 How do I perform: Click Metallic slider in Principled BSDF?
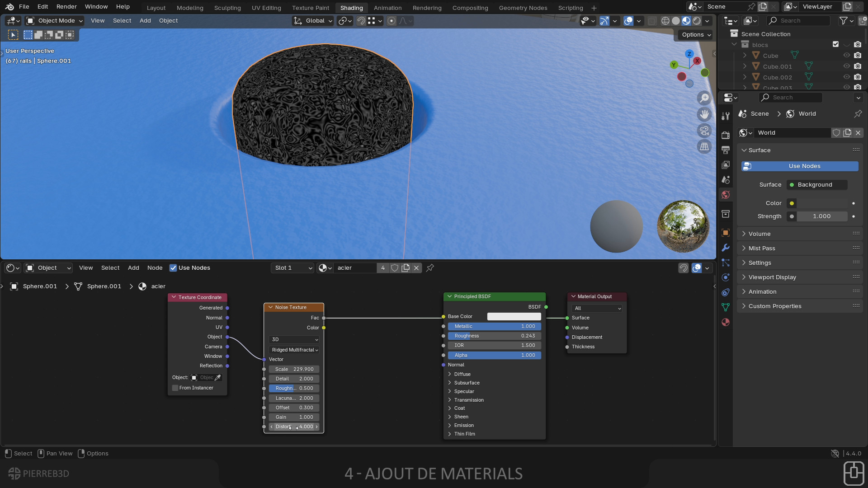point(495,326)
